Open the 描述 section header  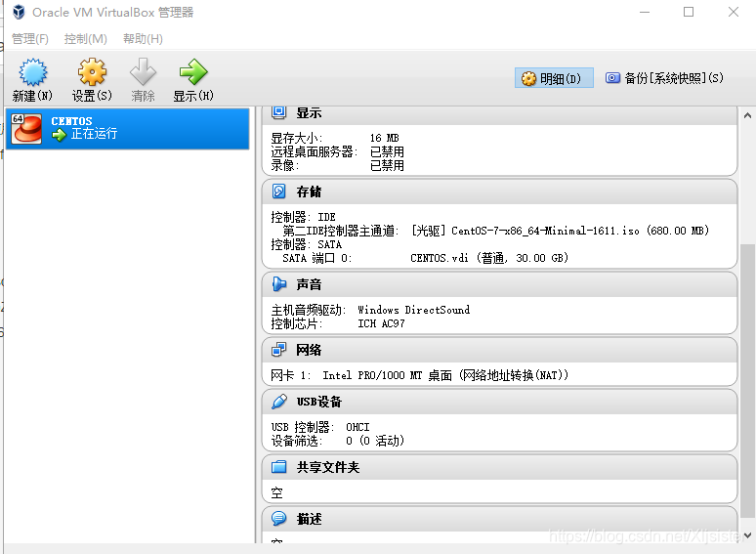tap(499, 519)
